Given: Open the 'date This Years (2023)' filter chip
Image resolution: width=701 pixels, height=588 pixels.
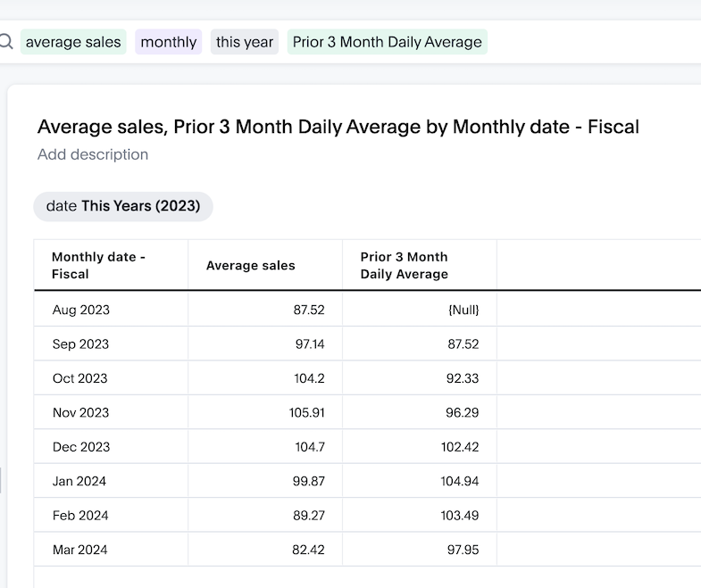Looking at the screenshot, I should click(x=123, y=206).
